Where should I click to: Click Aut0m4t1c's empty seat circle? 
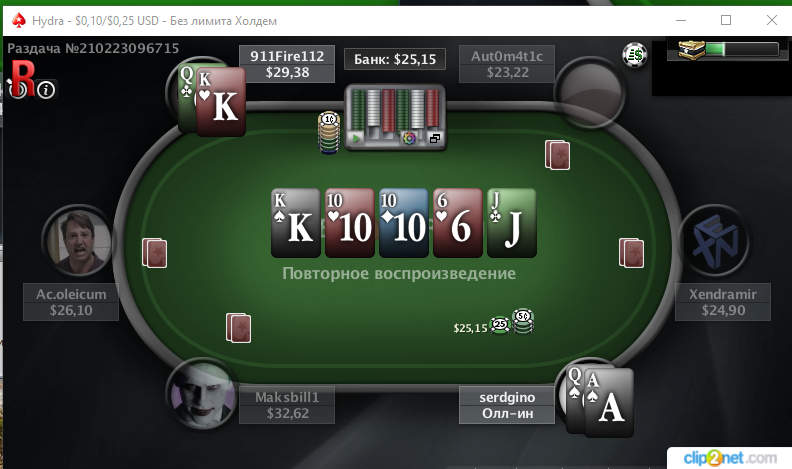pos(589,93)
